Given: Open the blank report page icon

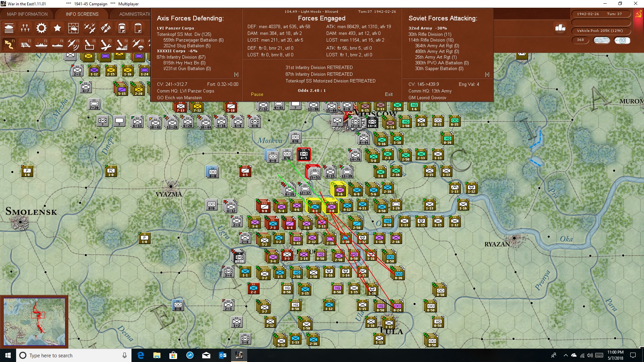Looking at the screenshot, I should pyautogui.click(x=138, y=28).
